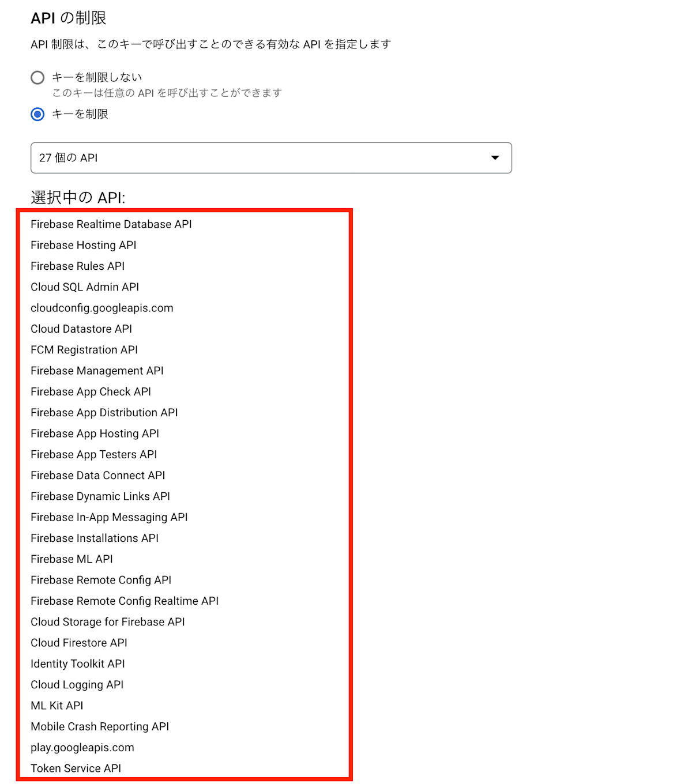
Task: Click the text "このキーは任意の API を呼び出すことができます"
Action: (167, 93)
